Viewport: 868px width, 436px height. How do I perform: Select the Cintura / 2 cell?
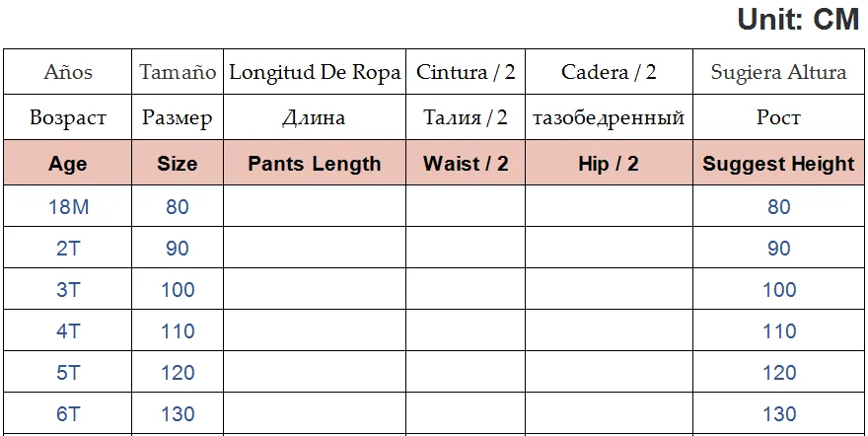466,72
